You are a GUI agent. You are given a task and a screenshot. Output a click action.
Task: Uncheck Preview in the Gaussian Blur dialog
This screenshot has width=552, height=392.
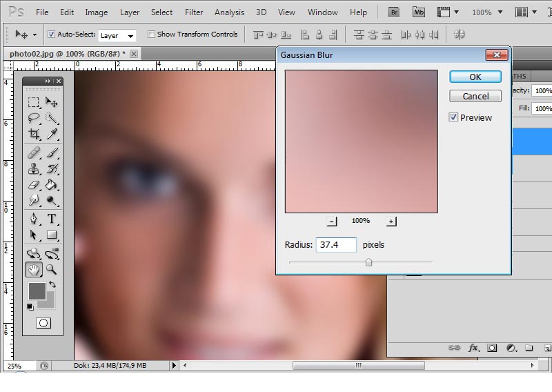click(x=453, y=117)
